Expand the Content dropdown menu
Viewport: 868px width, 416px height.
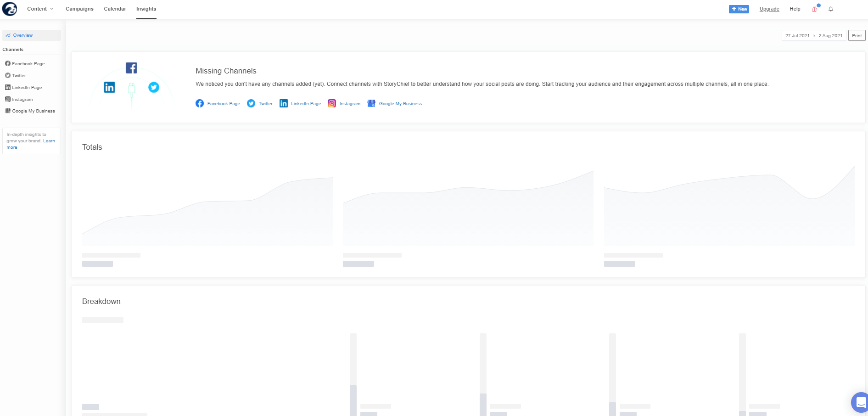40,9
